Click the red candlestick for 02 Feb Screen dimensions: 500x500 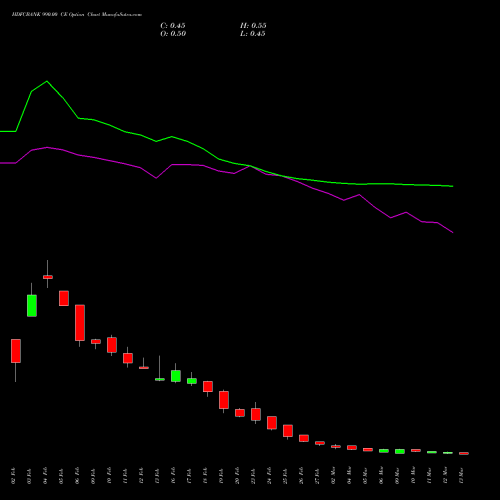coord(16,351)
